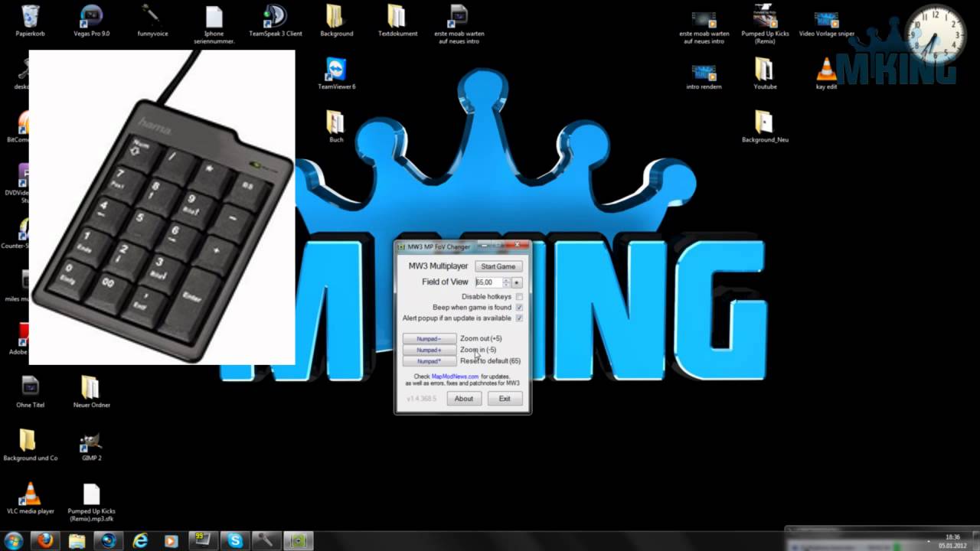The image size is (980, 551).
Task: Click the v1.4.368.5 version text
Action: [x=421, y=399]
